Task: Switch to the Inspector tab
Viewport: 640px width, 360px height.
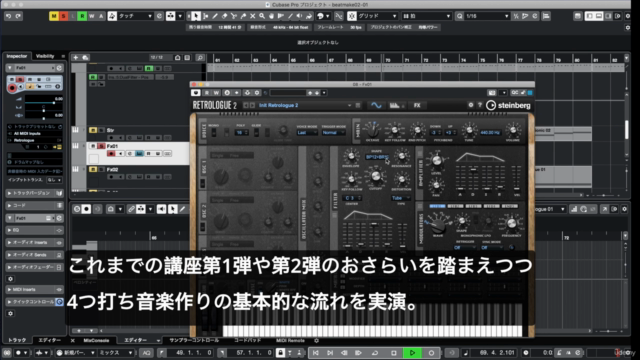Action: tap(17, 56)
